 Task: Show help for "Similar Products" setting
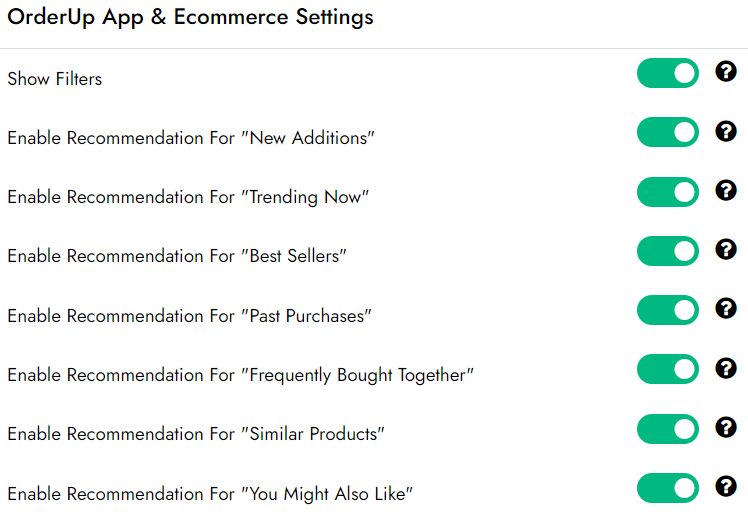(726, 427)
